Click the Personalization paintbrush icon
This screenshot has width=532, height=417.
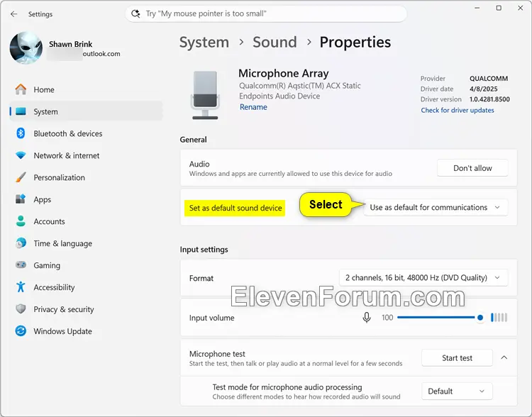click(21, 177)
